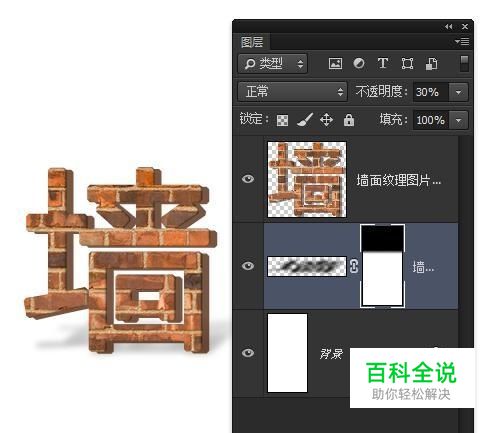Screen dimensions: 500x433
Task: Toggle the layer filtering switch
Action: [x=464, y=63]
